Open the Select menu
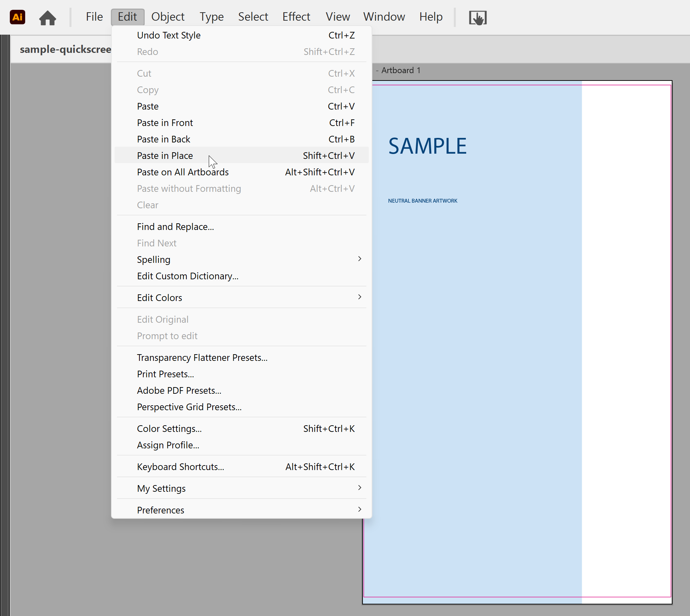 coord(253,17)
